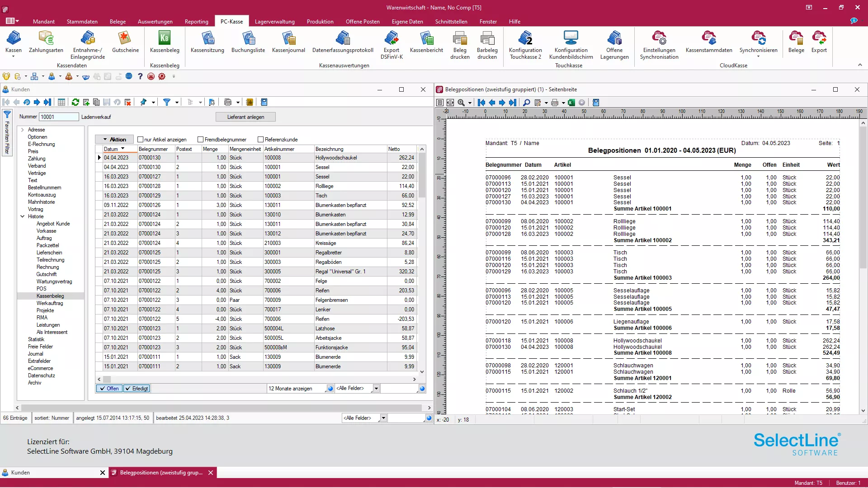Enable Referenzkunde checkbox
The height and width of the screenshot is (488, 868).
260,139
